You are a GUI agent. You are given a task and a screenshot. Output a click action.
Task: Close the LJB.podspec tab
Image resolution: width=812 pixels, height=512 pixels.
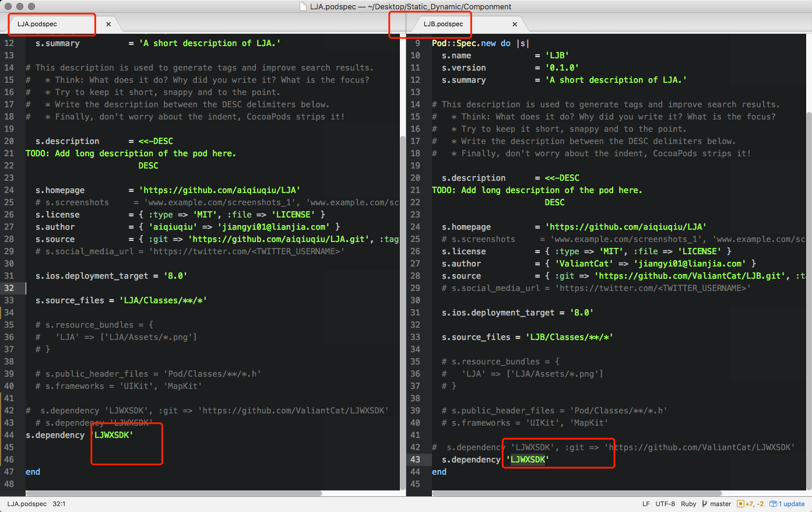515,24
